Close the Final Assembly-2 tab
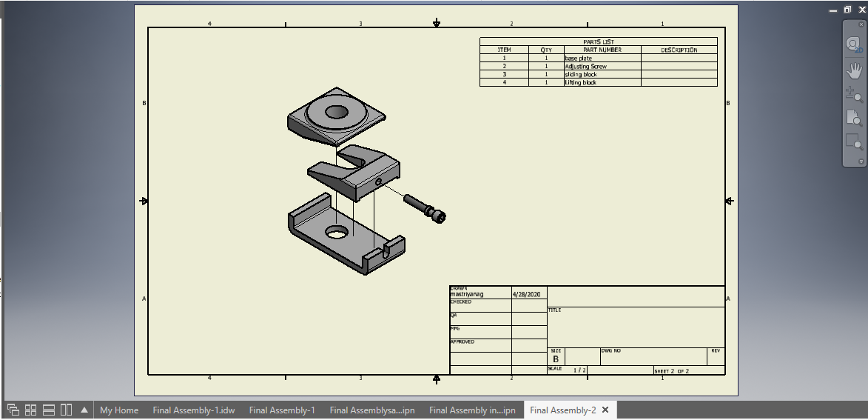The height and width of the screenshot is (420, 868). (x=605, y=410)
